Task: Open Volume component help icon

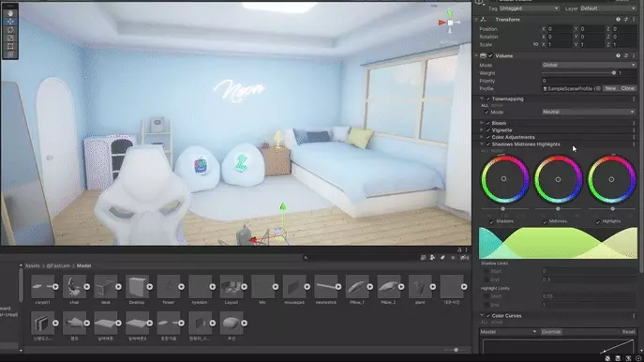Action: pyautogui.click(x=618, y=55)
